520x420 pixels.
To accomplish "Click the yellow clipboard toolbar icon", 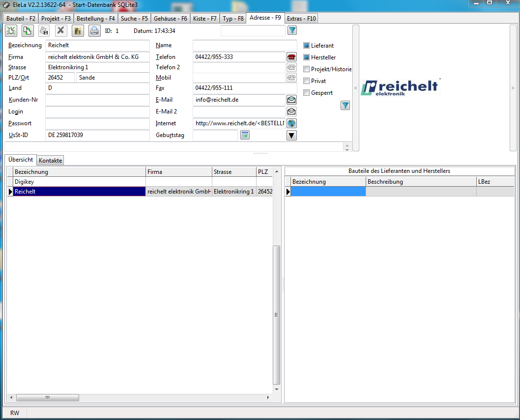I will (78, 31).
